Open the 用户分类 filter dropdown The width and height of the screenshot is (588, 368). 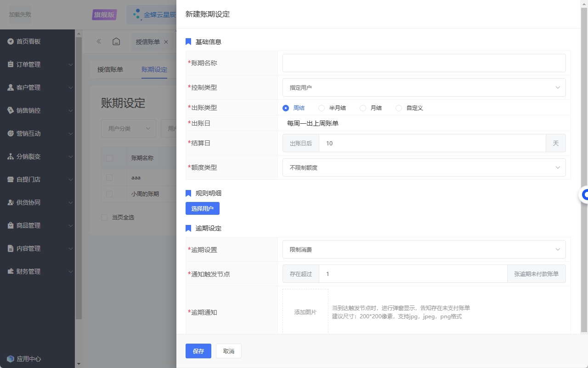click(129, 128)
